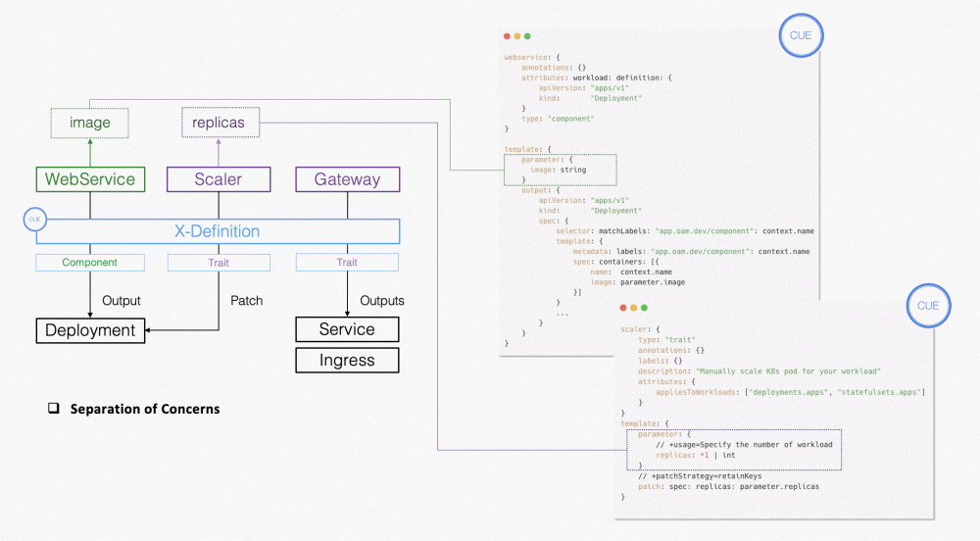Select the purple Scaler box
Image resolution: width=980 pixels, height=541 pixels.
click(218, 179)
